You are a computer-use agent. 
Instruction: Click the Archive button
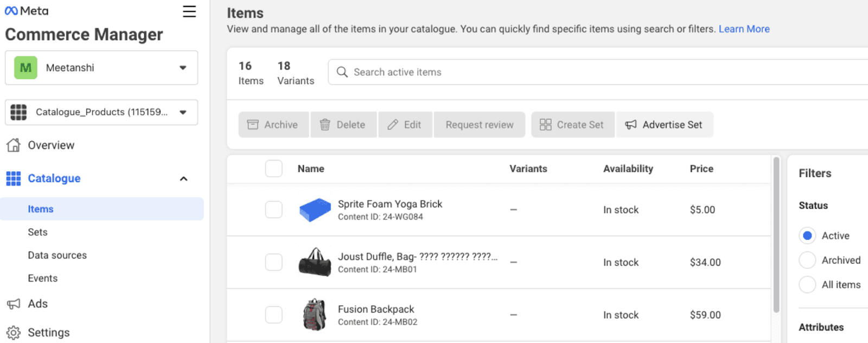coord(274,125)
